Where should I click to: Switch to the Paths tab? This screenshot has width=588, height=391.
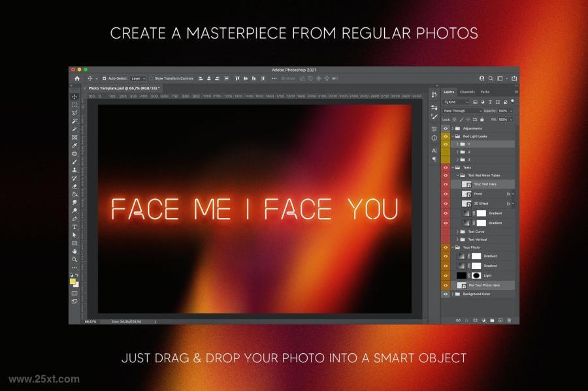pyautogui.click(x=485, y=92)
